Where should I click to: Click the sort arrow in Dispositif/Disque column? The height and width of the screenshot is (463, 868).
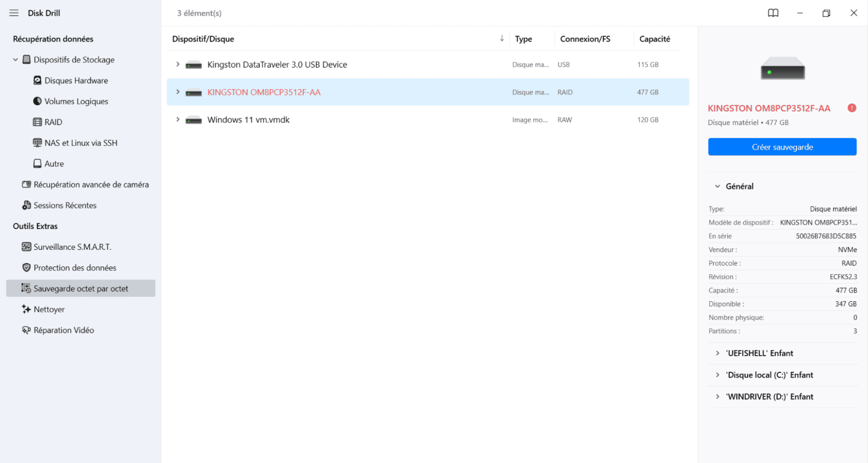point(502,39)
